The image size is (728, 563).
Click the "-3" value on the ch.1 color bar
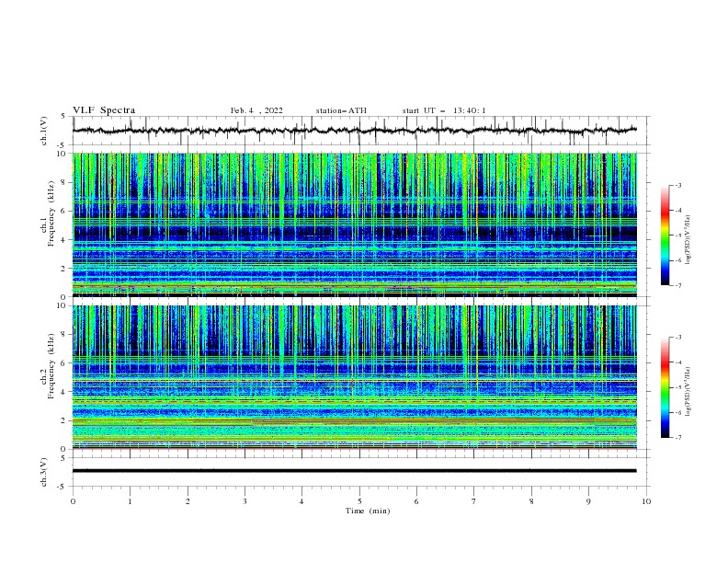677,185
